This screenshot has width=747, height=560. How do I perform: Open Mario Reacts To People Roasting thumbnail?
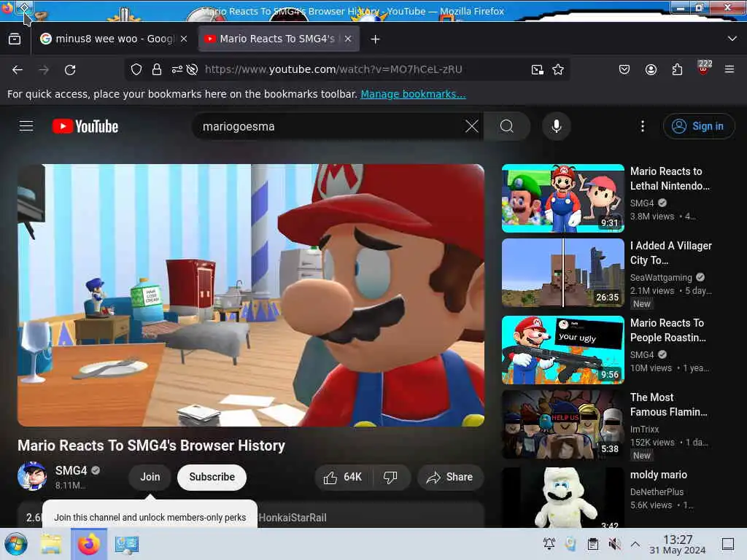[x=562, y=350]
